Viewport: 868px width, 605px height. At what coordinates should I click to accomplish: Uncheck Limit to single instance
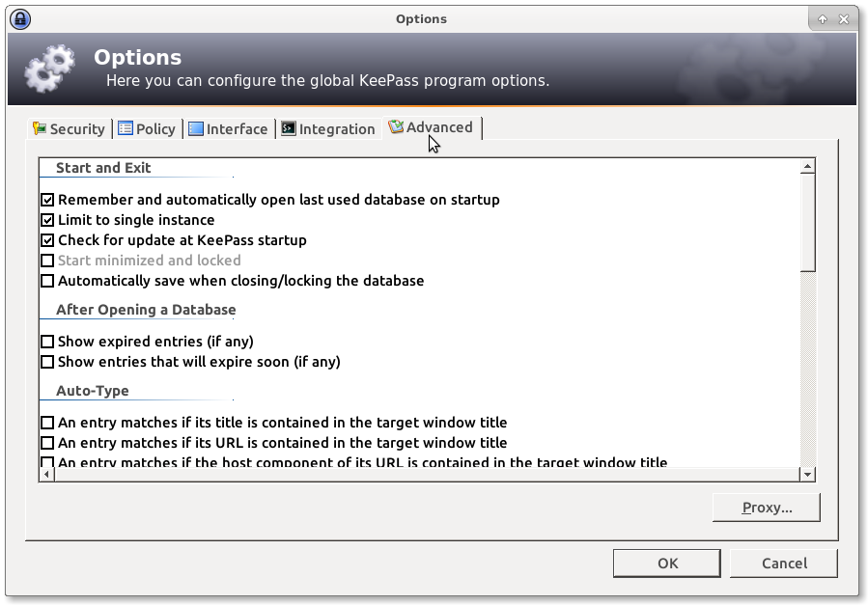[47, 220]
